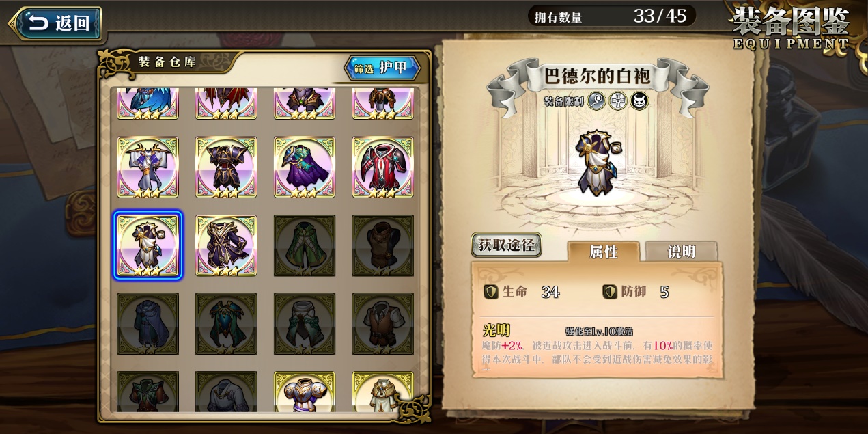The height and width of the screenshot is (434, 868).
Task: Select the purple gold-trimmed robe beside selected item
Action: coord(226,245)
